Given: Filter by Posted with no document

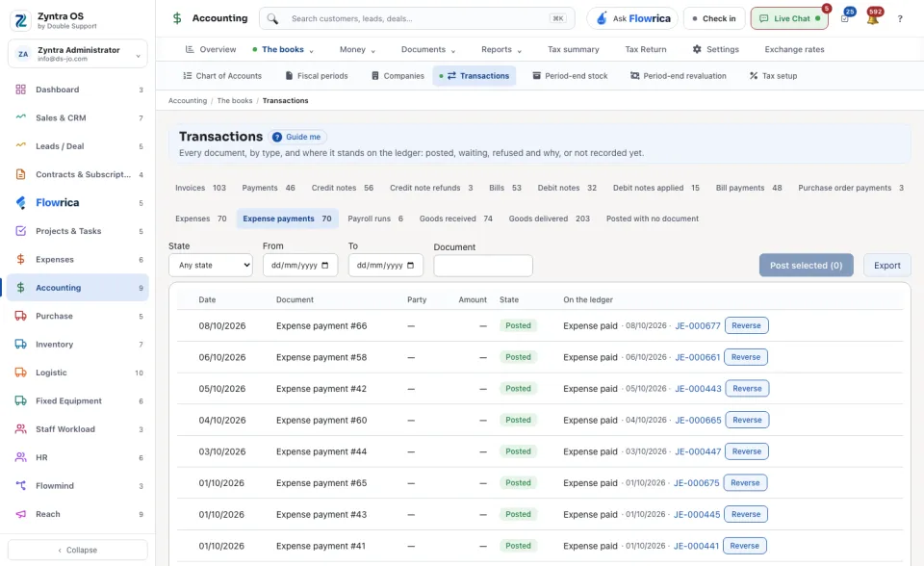Looking at the screenshot, I should pyautogui.click(x=653, y=219).
